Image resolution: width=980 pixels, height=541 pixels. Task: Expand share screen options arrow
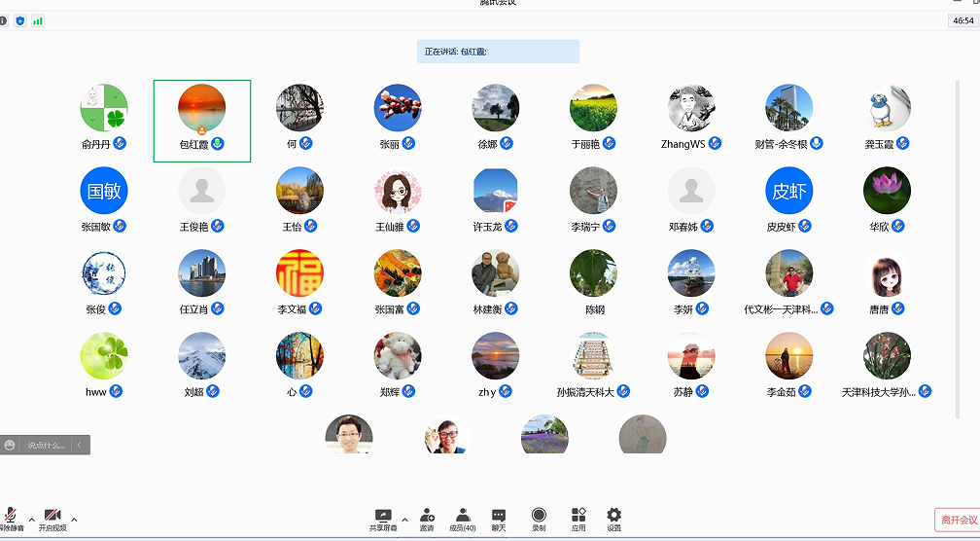tap(404, 519)
